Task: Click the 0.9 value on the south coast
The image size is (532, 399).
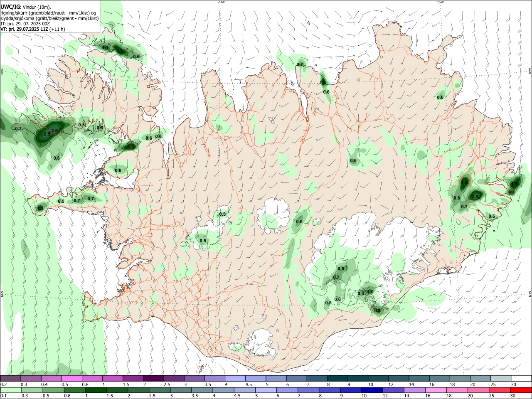Action: point(377,310)
